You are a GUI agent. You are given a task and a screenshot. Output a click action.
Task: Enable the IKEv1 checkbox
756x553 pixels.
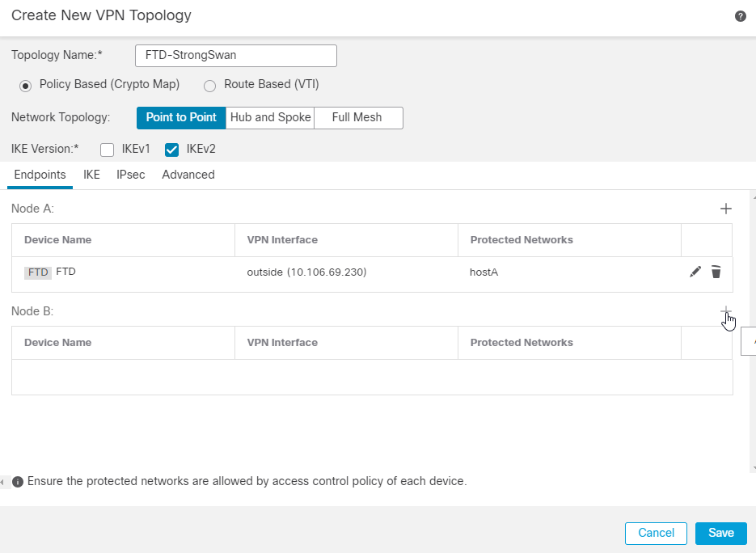[107, 150]
